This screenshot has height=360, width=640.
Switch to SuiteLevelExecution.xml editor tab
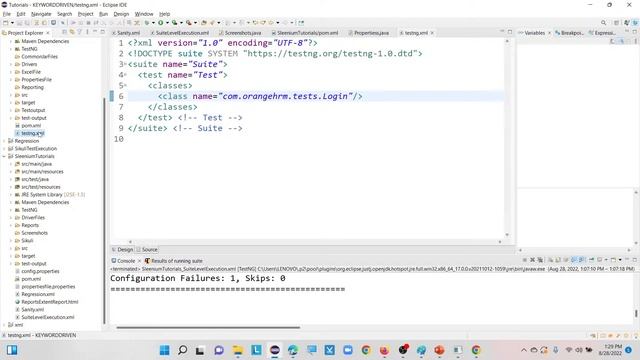pos(180,33)
